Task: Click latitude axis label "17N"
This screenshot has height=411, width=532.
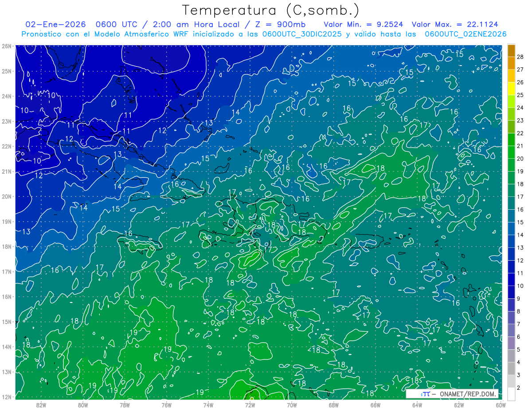Action: [x=6, y=271]
